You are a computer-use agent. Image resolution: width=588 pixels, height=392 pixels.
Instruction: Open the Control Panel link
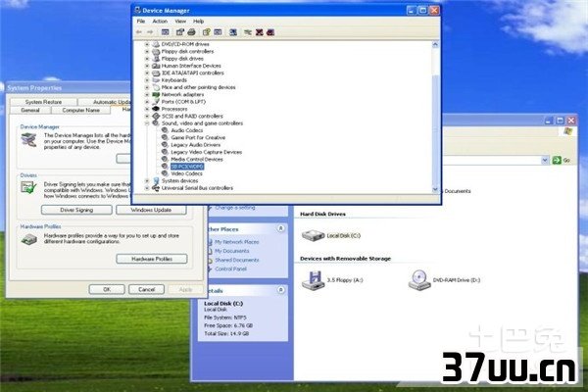point(230,269)
